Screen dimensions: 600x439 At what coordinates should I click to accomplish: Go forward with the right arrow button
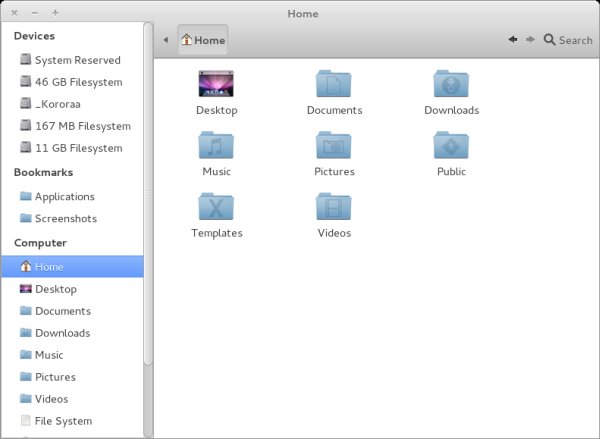[530, 39]
